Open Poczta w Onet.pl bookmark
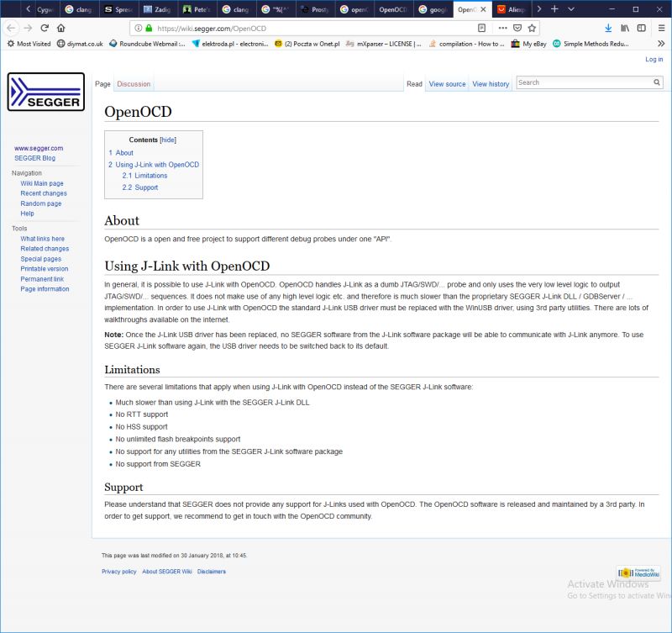This screenshot has width=672, height=633. [x=307, y=44]
